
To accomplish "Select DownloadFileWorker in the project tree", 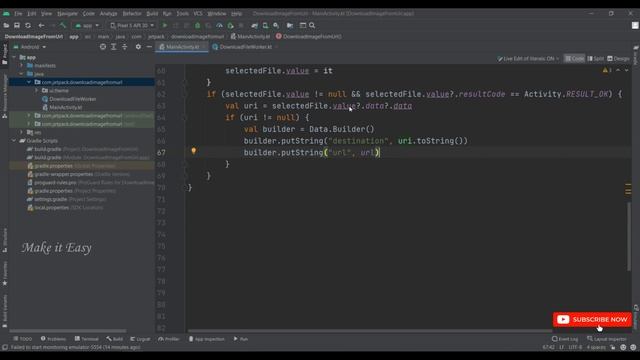I will pos(69,99).
